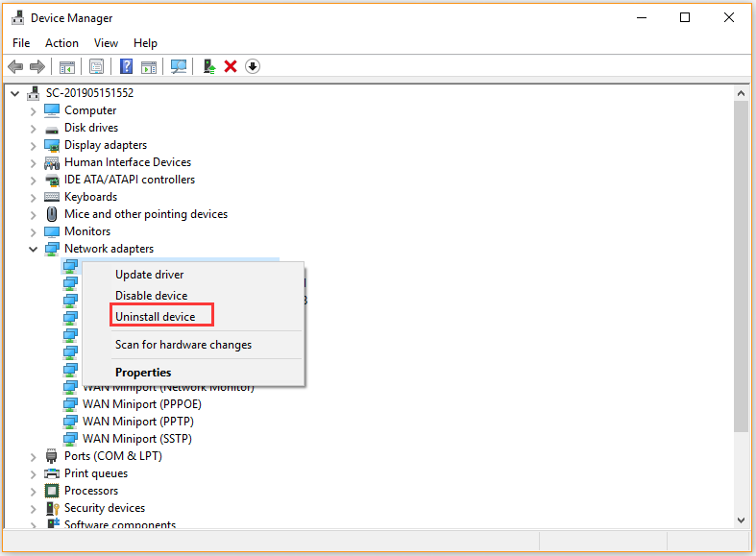
Task: Click the Disk drives category icon
Action: (52, 129)
